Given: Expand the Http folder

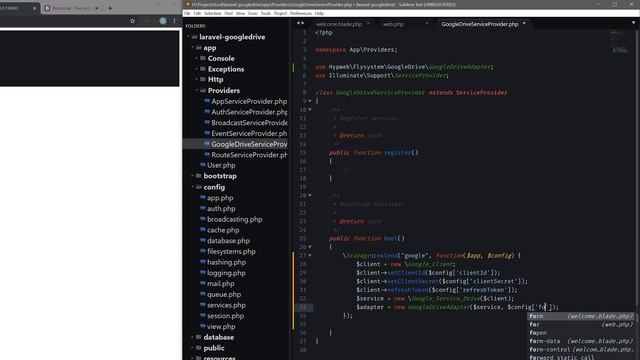Looking at the screenshot, I should [197, 80].
